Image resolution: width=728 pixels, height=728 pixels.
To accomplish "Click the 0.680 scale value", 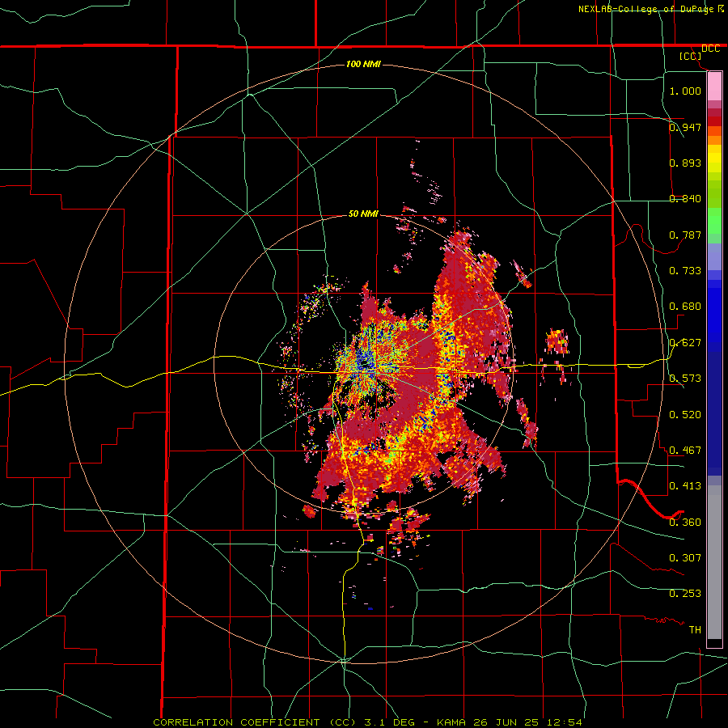I will [685, 306].
